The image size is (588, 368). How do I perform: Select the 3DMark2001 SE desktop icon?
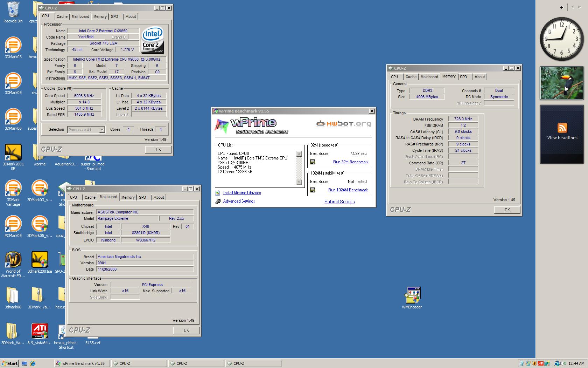point(13,157)
